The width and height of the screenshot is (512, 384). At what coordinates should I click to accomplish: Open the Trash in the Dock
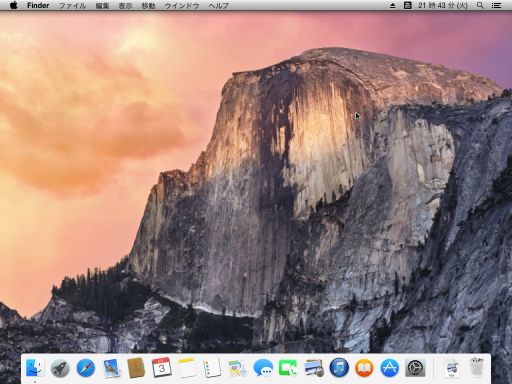point(477,368)
